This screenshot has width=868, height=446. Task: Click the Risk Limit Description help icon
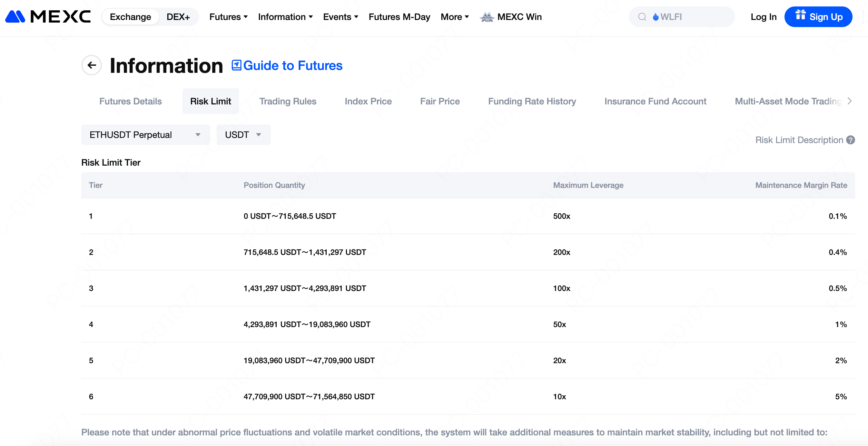tap(851, 140)
